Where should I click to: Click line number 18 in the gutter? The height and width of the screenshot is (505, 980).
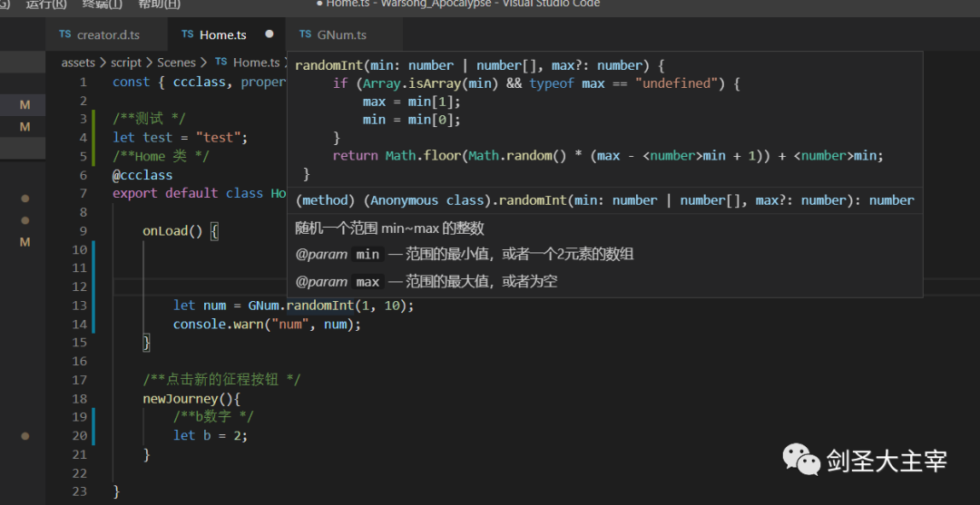(79, 399)
